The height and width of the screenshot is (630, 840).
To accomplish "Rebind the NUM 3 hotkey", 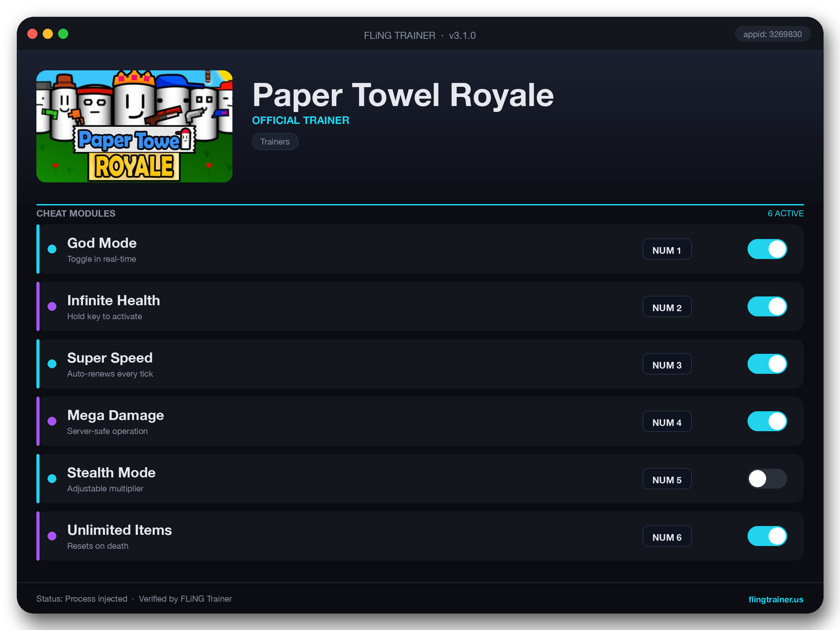I will pos(667,364).
